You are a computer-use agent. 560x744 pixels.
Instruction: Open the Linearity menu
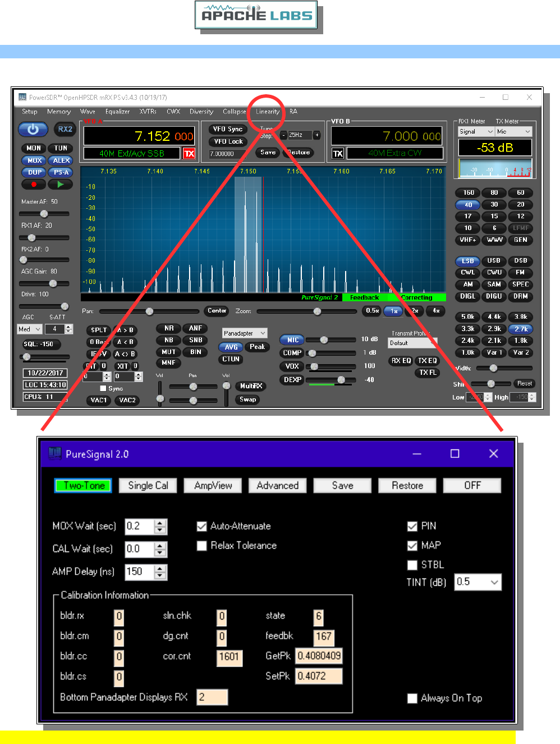coord(268,112)
